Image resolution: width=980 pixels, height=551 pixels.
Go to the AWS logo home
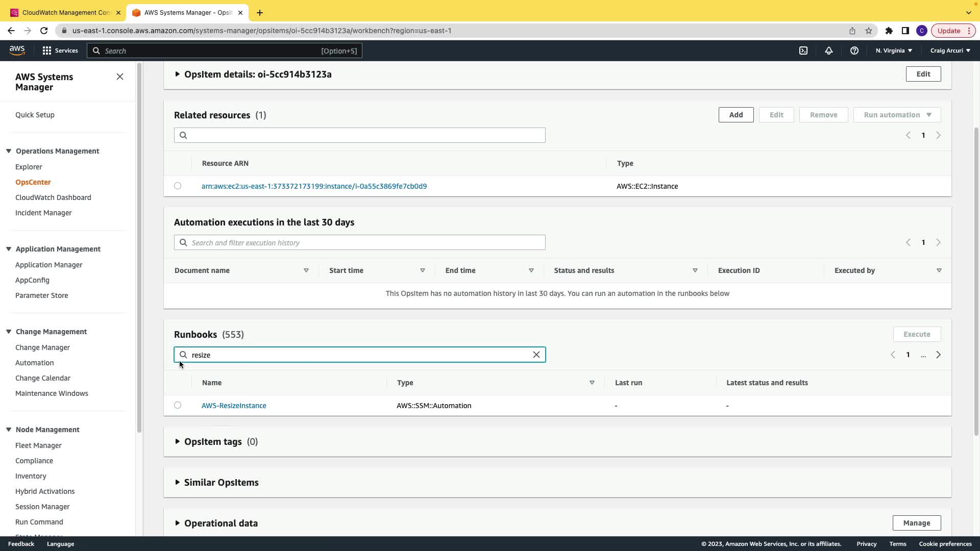[x=17, y=50]
